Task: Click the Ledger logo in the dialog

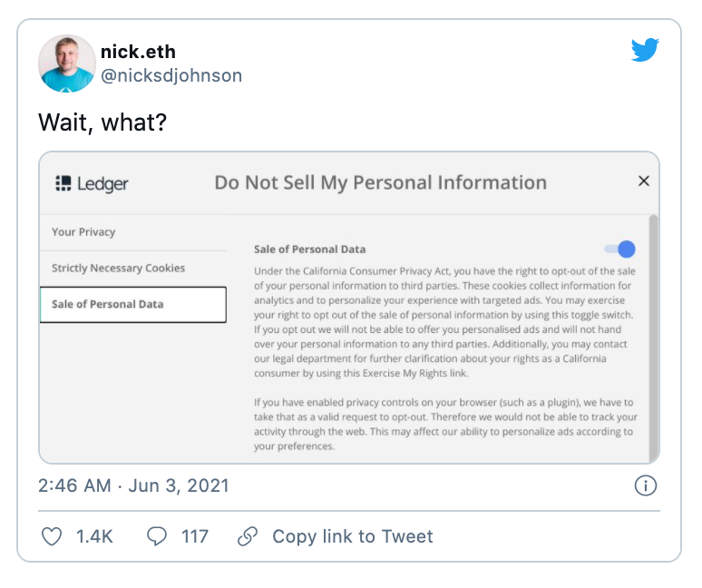Action: tap(93, 183)
